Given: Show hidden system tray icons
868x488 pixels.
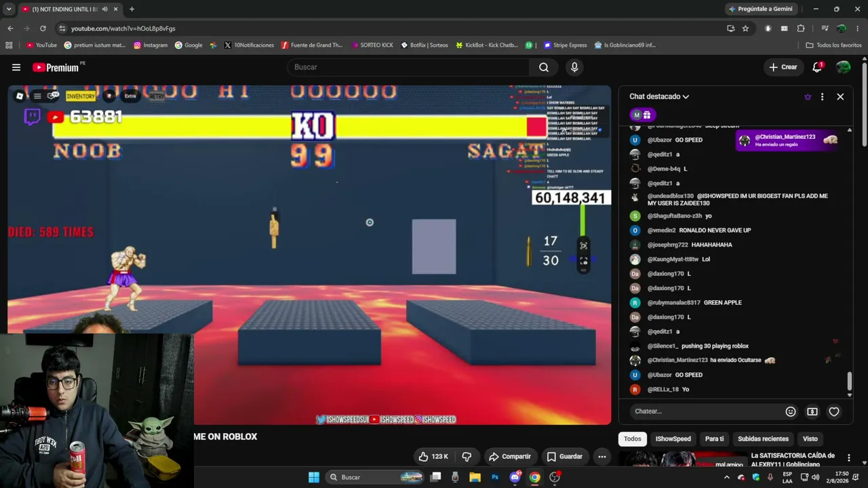Looking at the screenshot, I should pos(727,477).
